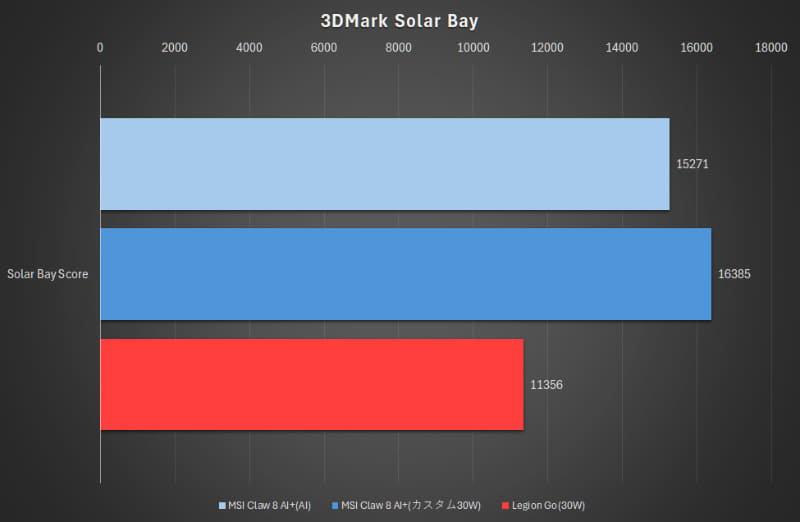Select the light blue MSI Claw AI bar

tap(385, 164)
